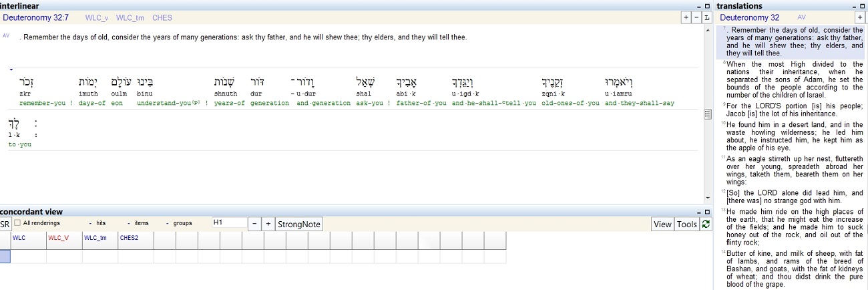Click the StrongNote button
The width and height of the screenshot is (868, 290).
coord(298,225)
